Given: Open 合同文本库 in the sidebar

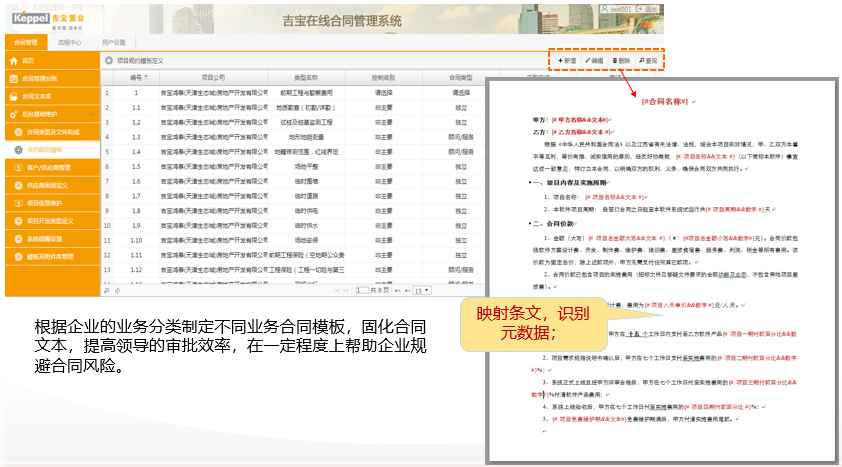Looking at the screenshot, I should [x=53, y=97].
